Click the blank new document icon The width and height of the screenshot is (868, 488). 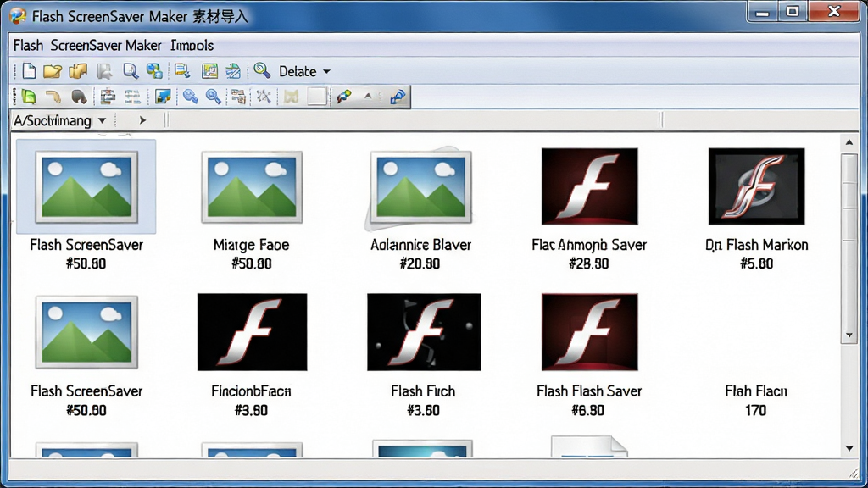click(29, 71)
